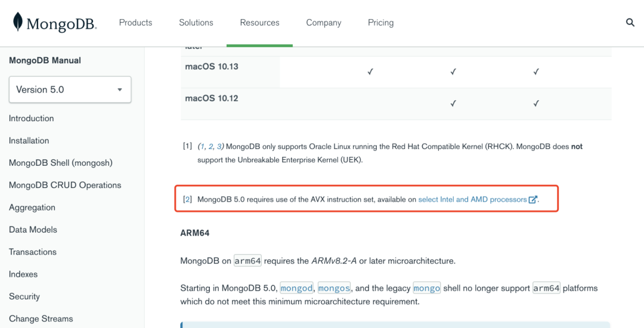Open the Solutions menu
The height and width of the screenshot is (328, 644).
click(196, 23)
